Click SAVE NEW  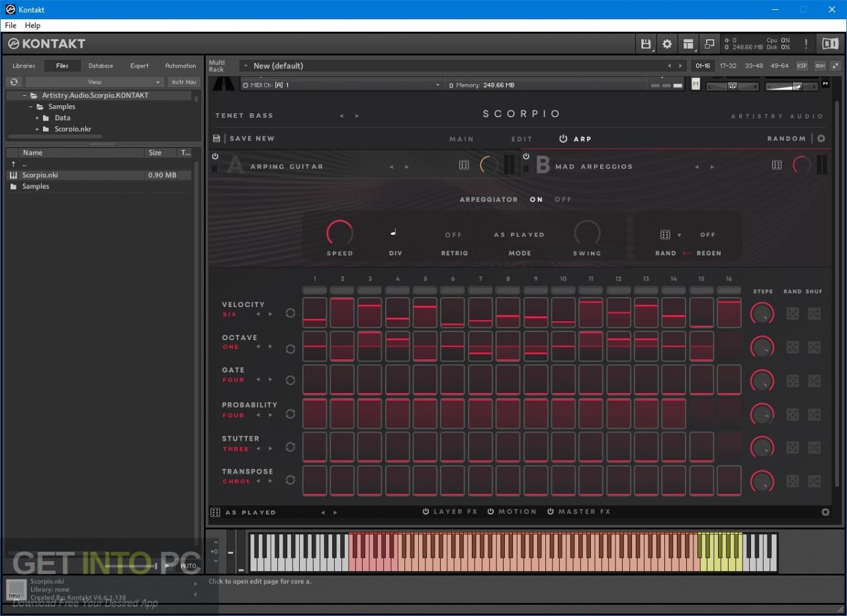coord(251,138)
